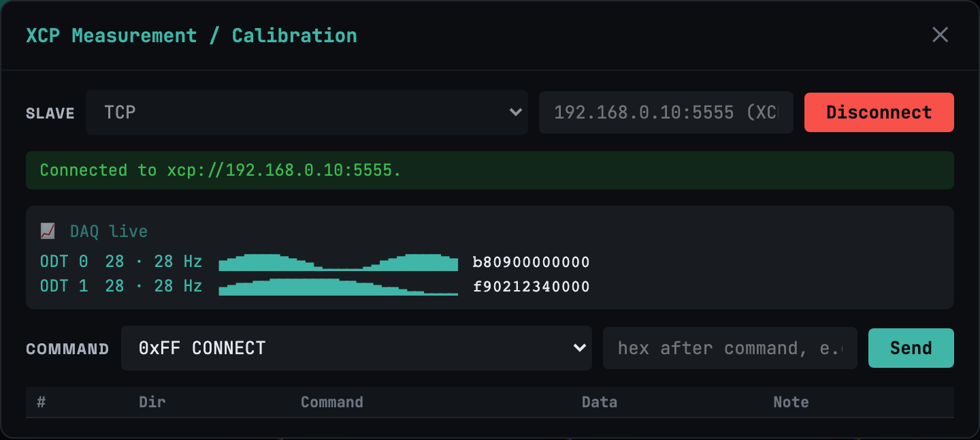The image size is (980, 440).
Task: Click the slave address input field
Action: coord(666,112)
